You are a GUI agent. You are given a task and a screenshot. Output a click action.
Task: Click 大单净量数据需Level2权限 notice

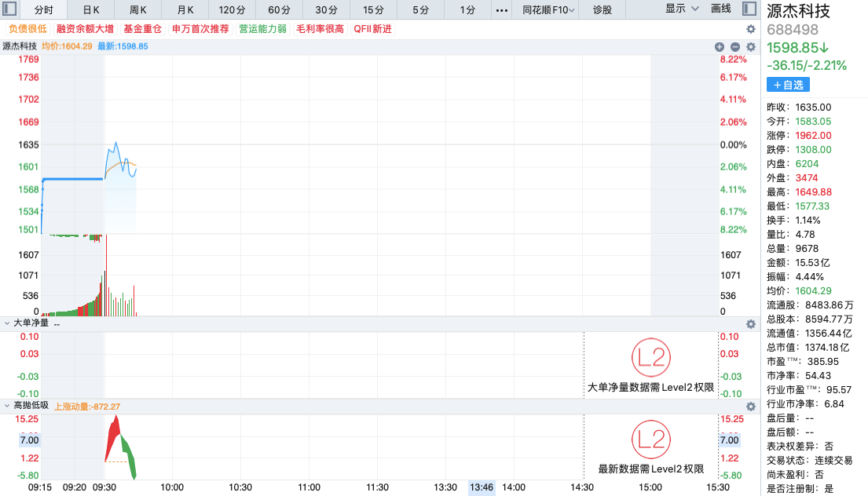coord(650,388)
